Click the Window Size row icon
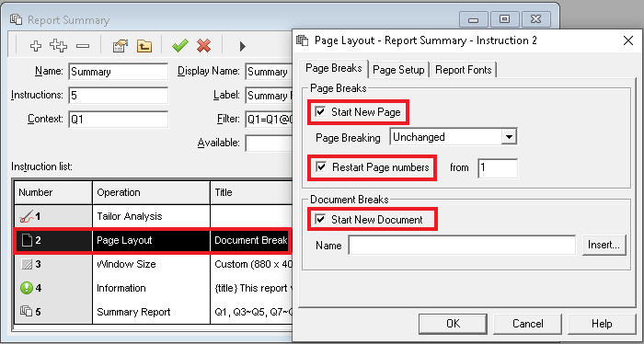The image size is (644, 344). tap(27, 264)
